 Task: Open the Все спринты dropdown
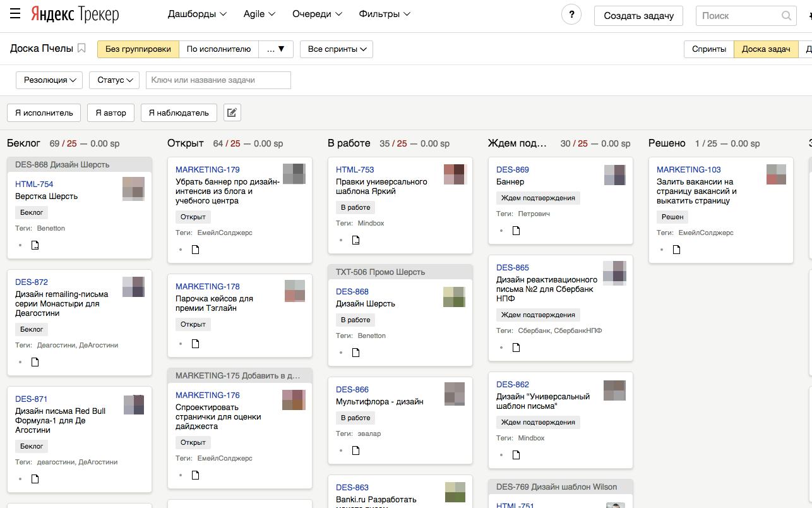point(337,49)
